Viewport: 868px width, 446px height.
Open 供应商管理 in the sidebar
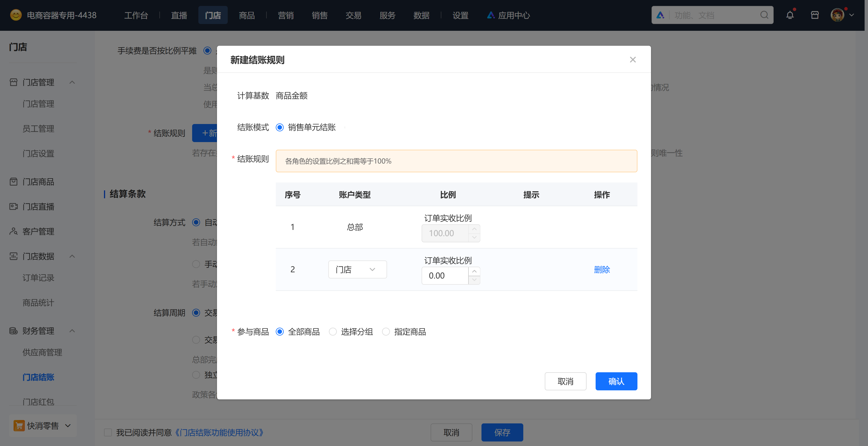(x=42, y=352)
